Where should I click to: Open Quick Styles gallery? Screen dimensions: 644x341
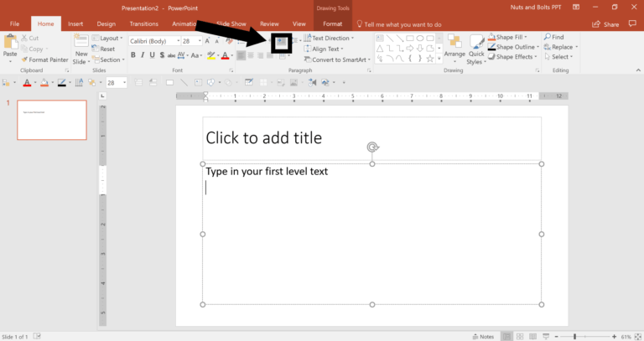476,49
